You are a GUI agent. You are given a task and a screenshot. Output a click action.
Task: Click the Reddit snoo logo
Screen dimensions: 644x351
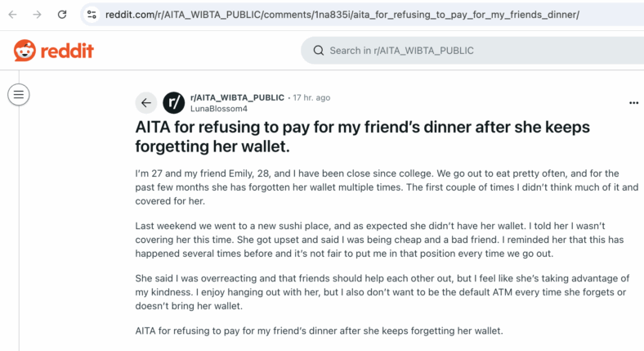click(x=25, y=51)
